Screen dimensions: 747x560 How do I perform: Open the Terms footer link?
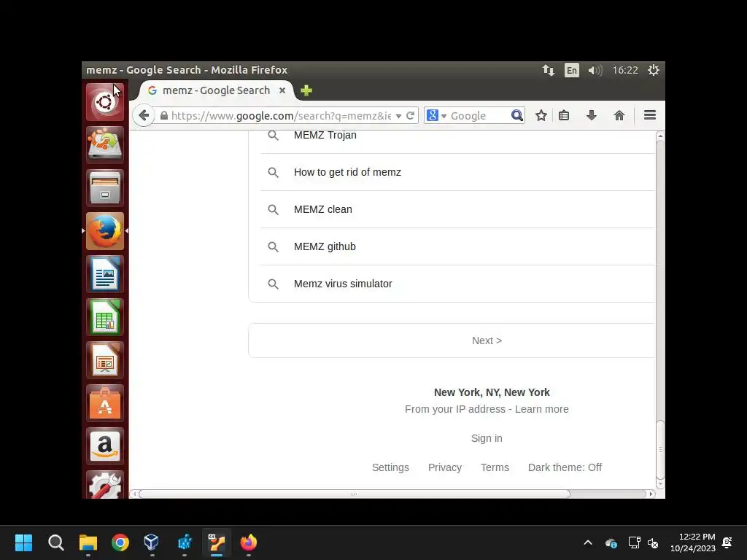tap(495, 467)
